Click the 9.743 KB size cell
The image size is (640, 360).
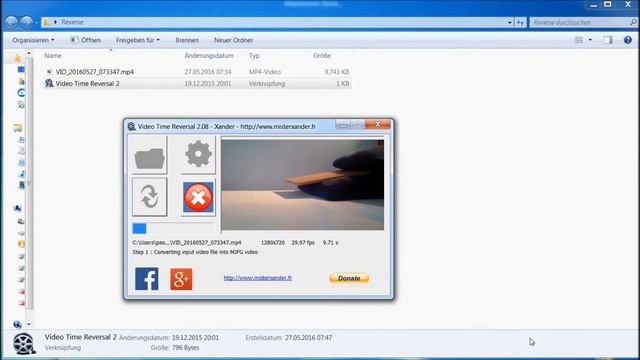[337, 72]
